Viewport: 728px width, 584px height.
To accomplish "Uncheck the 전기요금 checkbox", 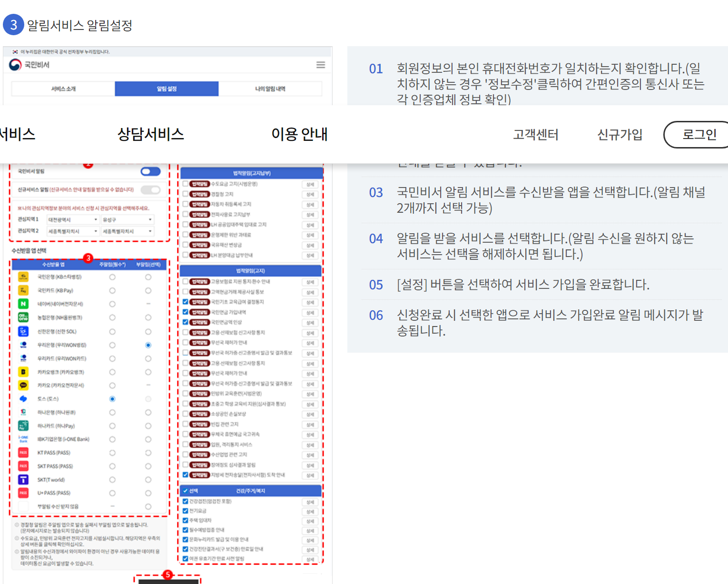I will coord(186,511).
